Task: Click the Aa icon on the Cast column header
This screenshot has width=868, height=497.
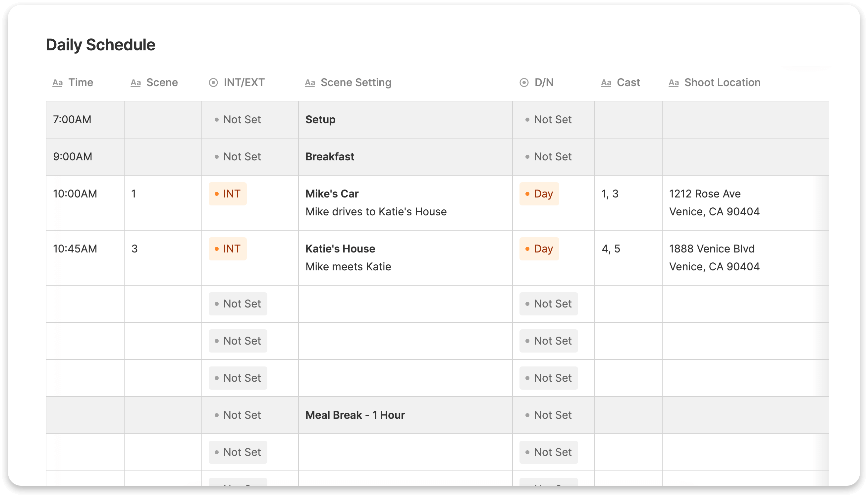Action: pos(606,82)
